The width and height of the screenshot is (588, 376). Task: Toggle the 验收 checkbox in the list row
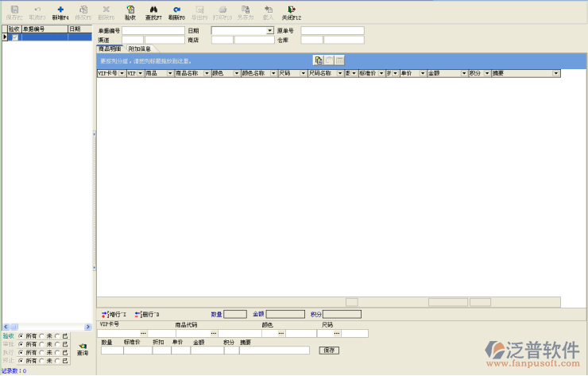(x=14, y=37)
